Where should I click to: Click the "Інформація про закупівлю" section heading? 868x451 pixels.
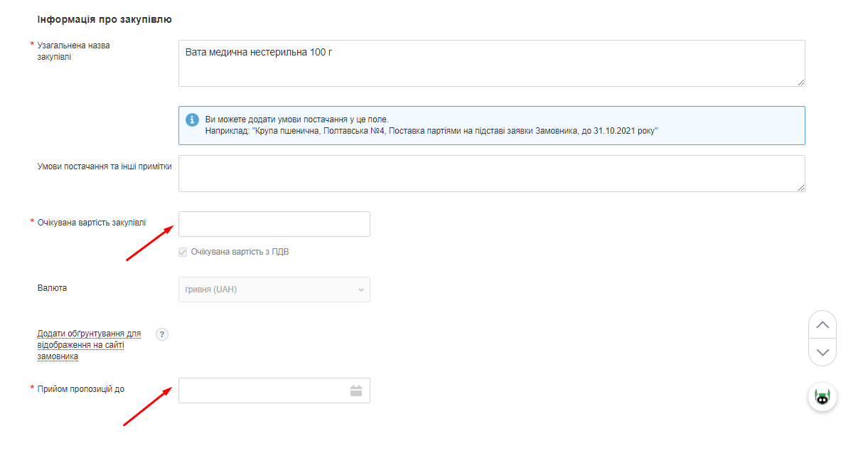pos(105,19)
